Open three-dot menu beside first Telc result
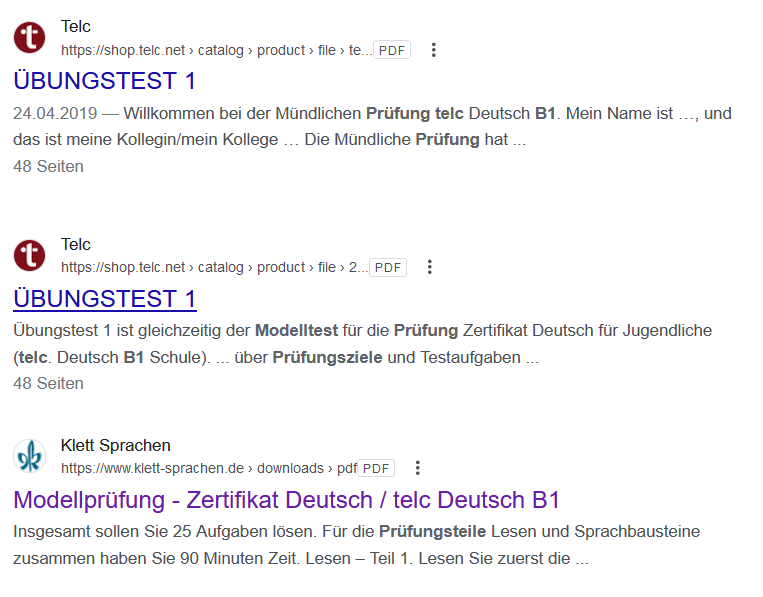The width and height of the screenshot is (763, 597). [x=434, y=50]
